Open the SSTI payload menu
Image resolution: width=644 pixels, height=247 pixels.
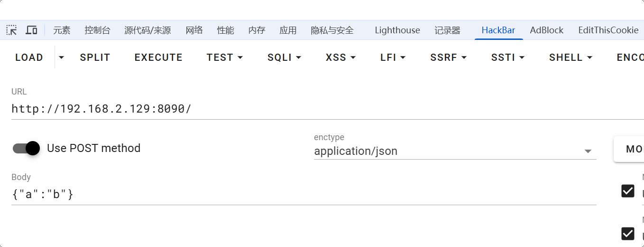(507, 57)
